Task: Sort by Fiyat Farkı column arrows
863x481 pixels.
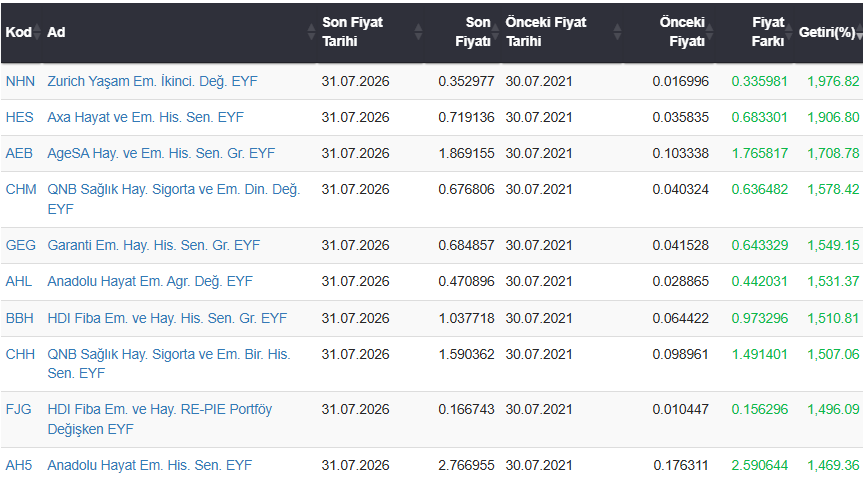Action: tap(789, 32)
